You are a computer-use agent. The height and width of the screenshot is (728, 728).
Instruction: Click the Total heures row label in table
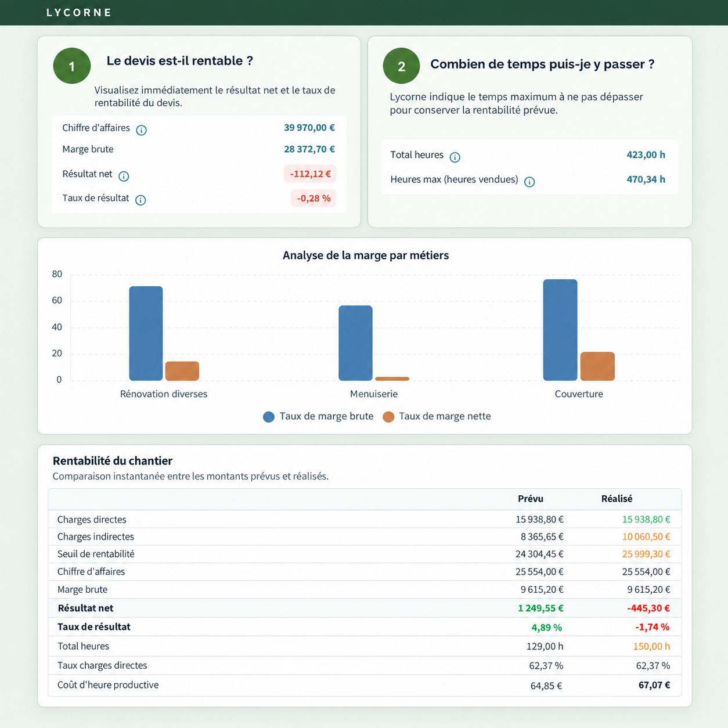(83, 646)
